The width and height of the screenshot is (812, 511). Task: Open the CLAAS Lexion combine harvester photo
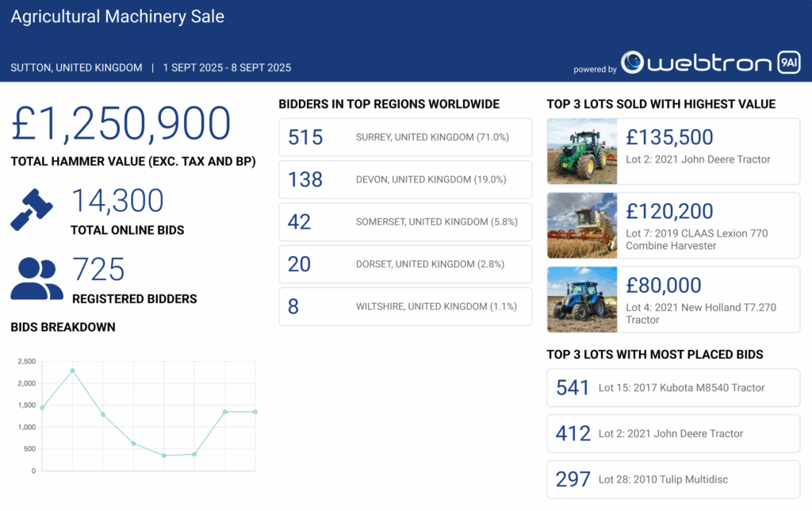582,225
